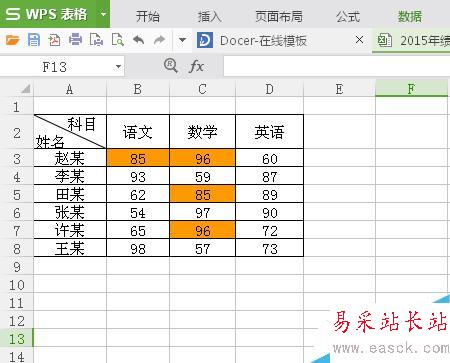Click the open folder icon
The height and width of the screenshot is (363, 450).
(13, 40)
